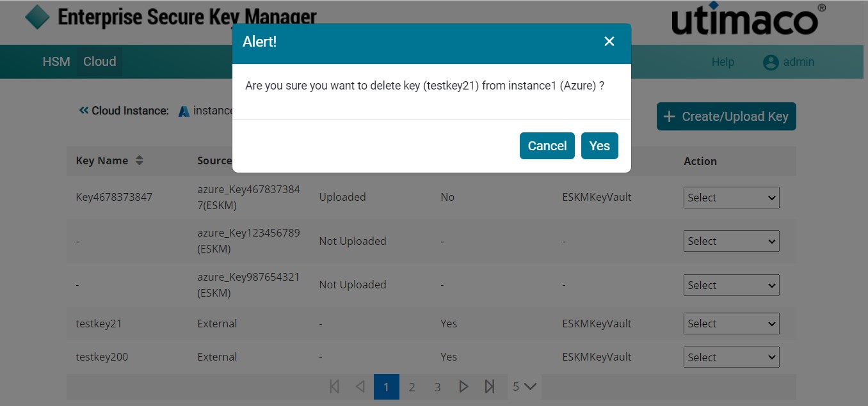The width and height of the screenshot is (868, 406).
Task: Click the Enterprise Secure Key Manager diamond logo
Action: pos(37,17)
